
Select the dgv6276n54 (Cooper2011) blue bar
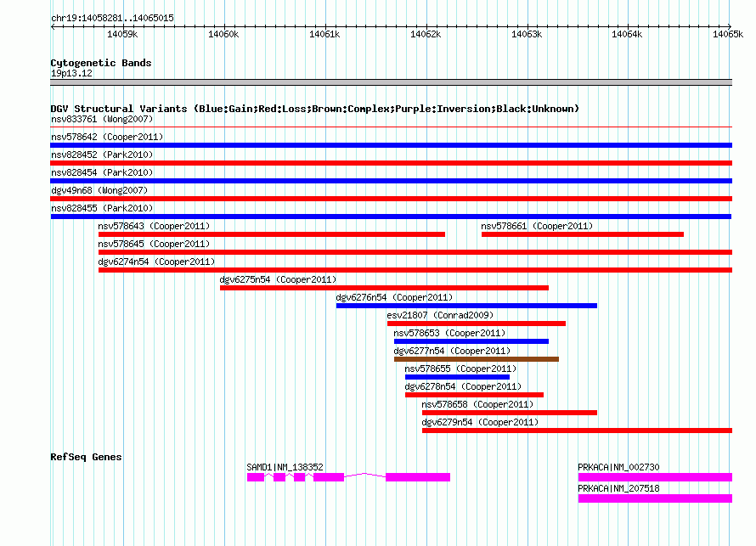click(466, 306)
